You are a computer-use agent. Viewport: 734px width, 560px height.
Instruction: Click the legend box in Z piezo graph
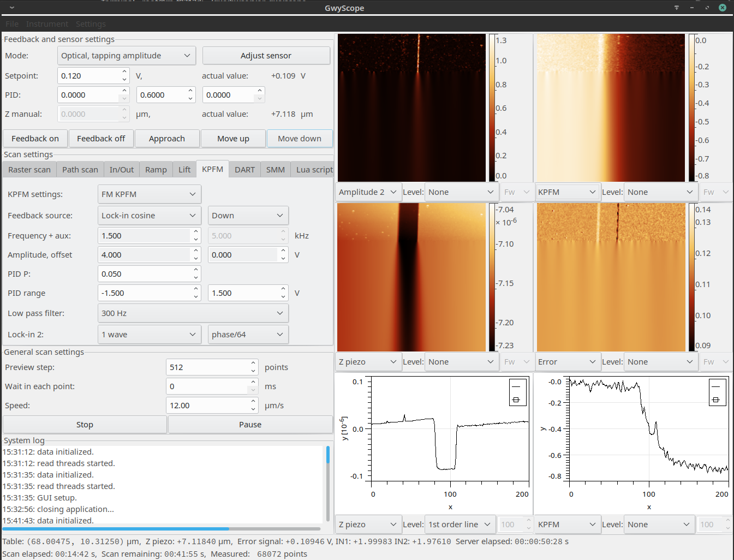pos(517,392)
